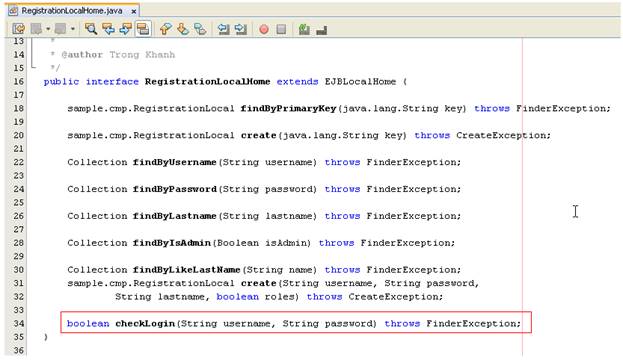Click EJBLocalHome on line 16
623x360 pixels.
(360, 81)
